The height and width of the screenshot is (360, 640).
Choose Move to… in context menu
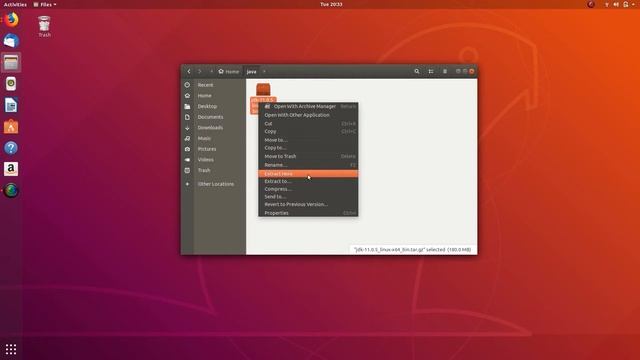tap(308, 140)
